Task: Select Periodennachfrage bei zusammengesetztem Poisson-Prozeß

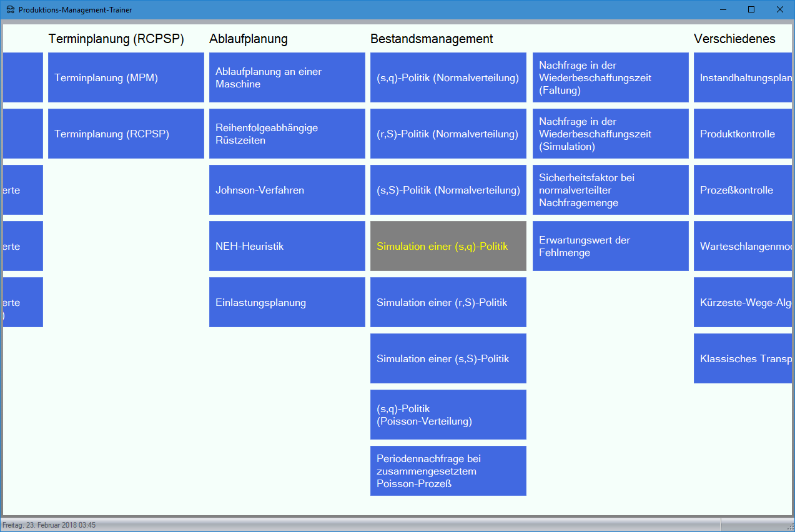Action: tap(448, 471)
